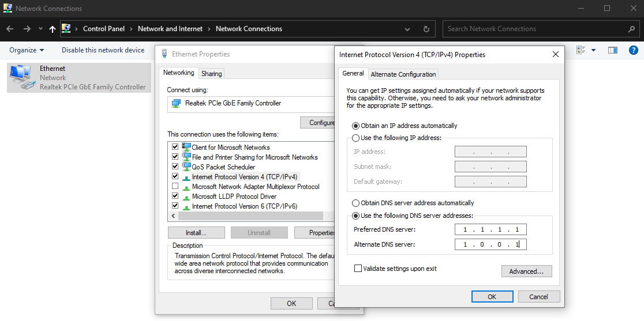The image size is (644, 321).
Task: Open the blue Help question-mark icon
Action: click(x=633, y=50)
